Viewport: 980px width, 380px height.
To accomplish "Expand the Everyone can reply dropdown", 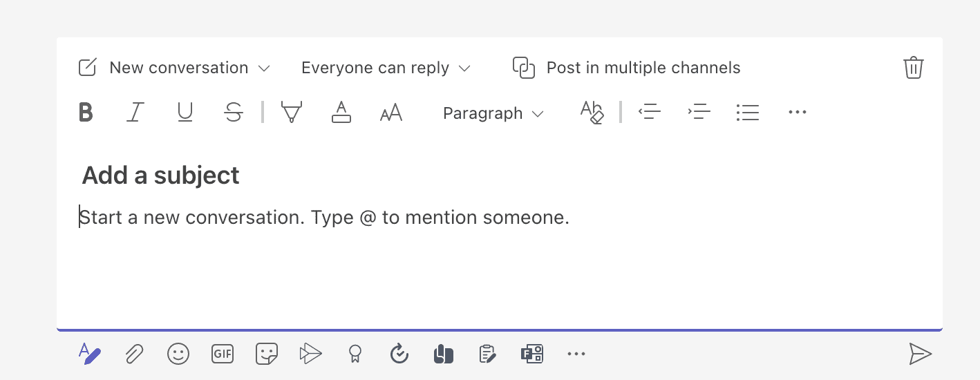I will coord(386,68).
